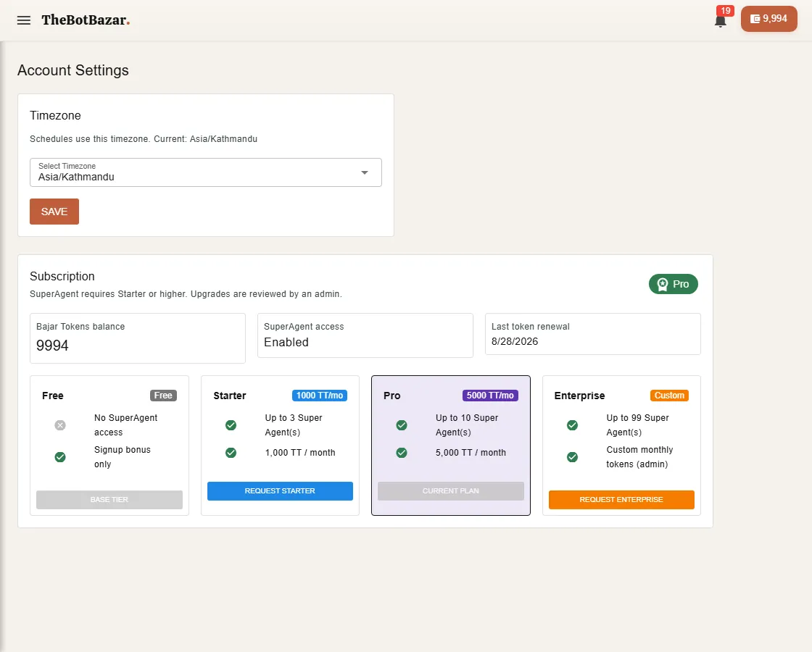The width and height of the screenshot is (812, 652).
Task: Click the Base Tier button
Action: (x=109, y=500)
